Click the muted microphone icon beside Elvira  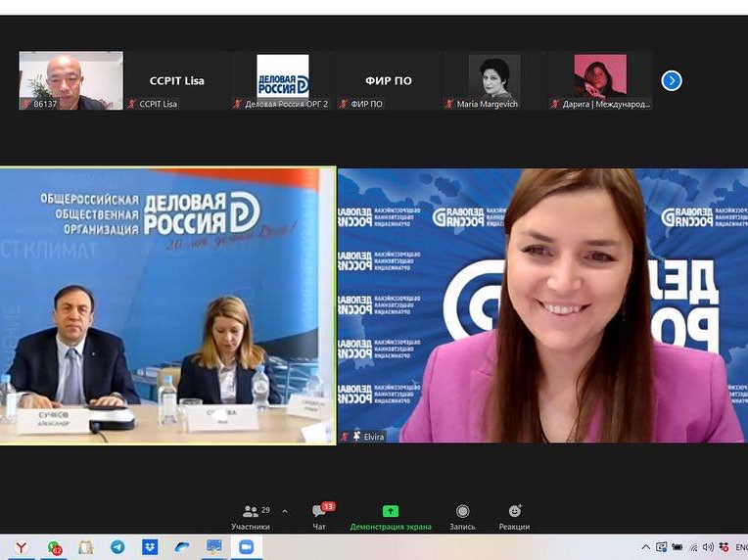tap(345, 437)
